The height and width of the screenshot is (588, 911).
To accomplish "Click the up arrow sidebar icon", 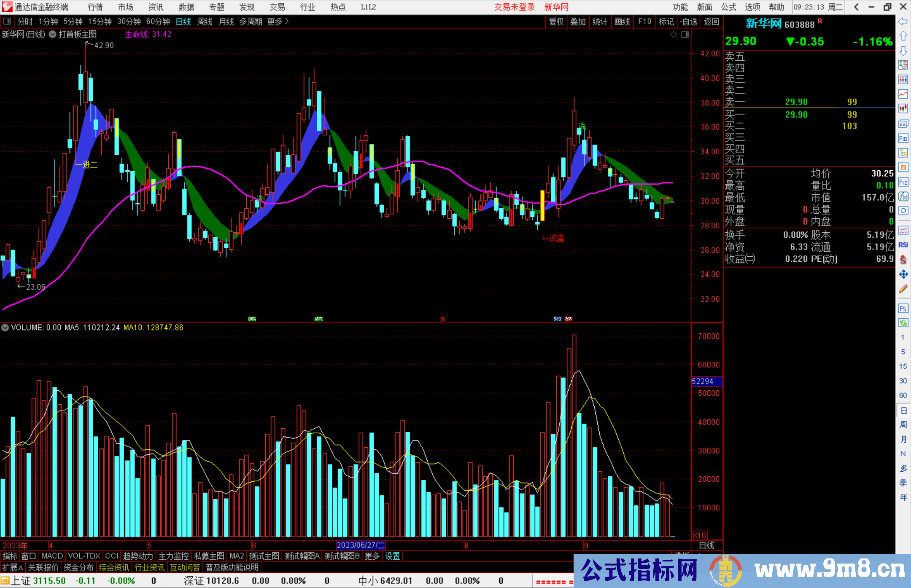I will pos(903,36).
